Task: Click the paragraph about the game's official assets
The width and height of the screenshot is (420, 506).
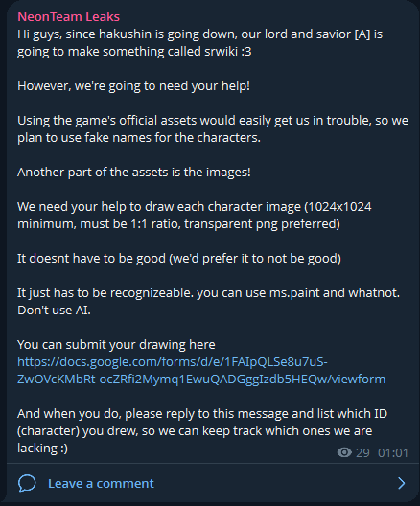Action: coord(213,129)
